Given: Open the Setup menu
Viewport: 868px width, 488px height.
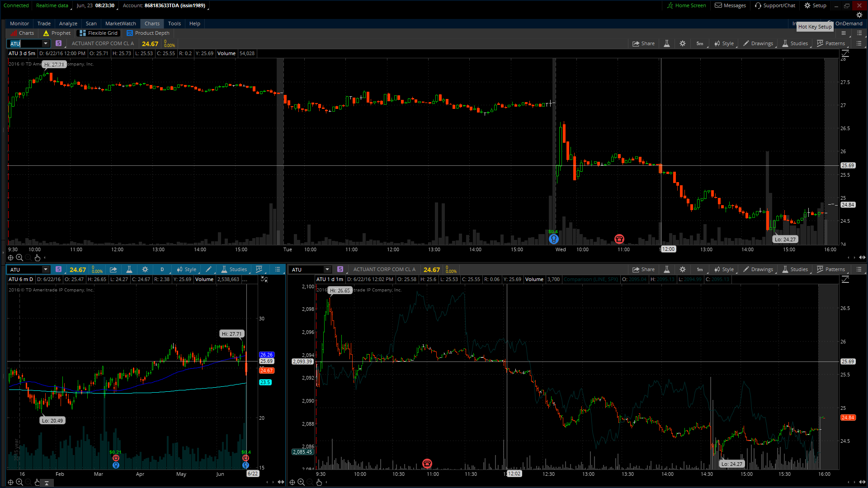Looking at the screenshot, I should (815, 5).
